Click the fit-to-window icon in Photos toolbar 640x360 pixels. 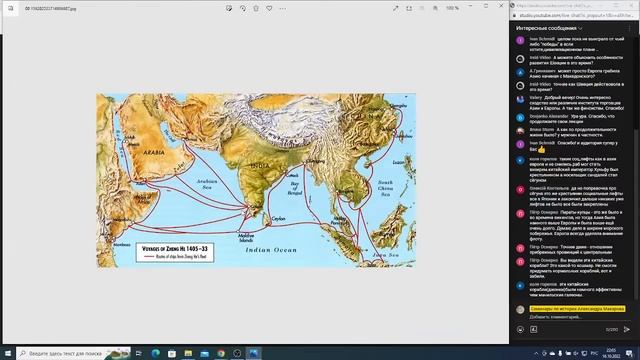(x=409, y=8)
